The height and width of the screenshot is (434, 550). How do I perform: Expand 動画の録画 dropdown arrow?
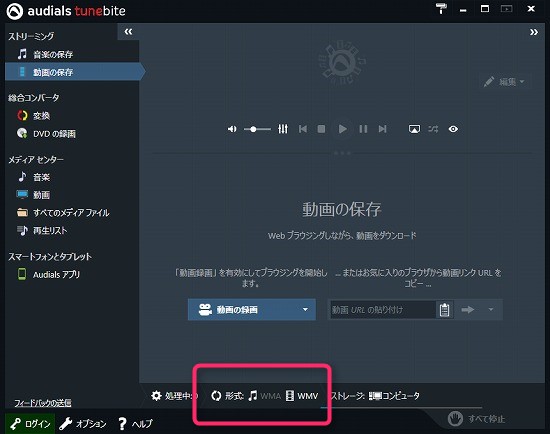coord(305,309)
